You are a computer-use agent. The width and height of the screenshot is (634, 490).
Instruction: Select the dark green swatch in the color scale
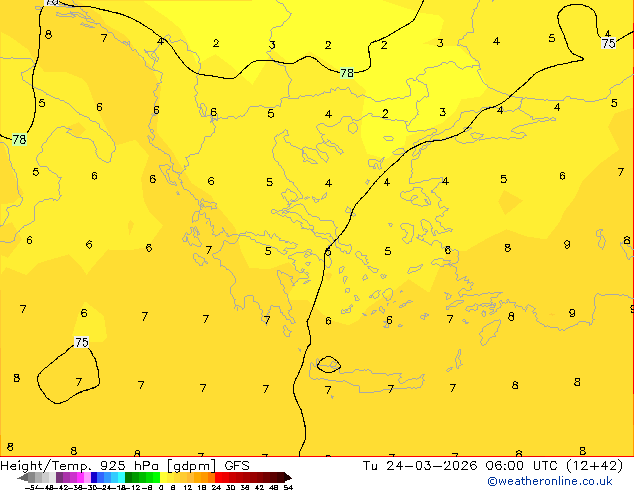(x=129, y=477)
